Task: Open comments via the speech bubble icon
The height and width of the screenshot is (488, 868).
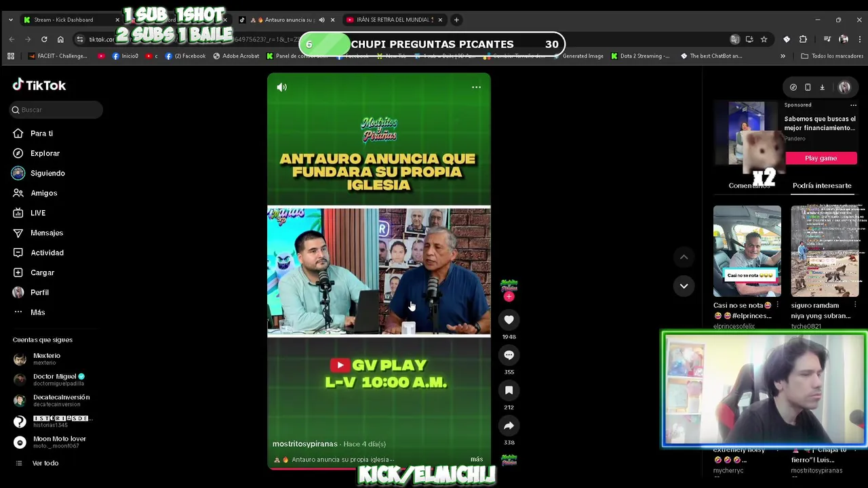Action: click(509, 355)
